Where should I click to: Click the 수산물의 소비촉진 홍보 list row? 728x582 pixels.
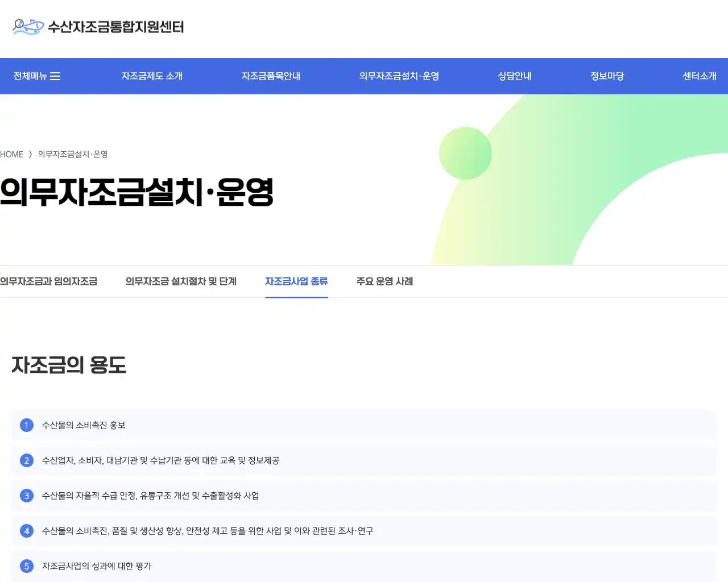[364, 425]
